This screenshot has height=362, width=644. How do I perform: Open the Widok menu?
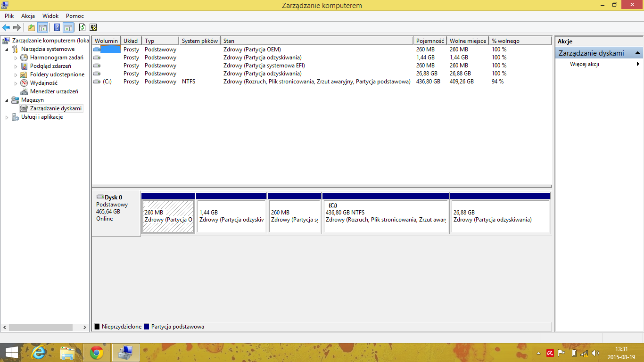coord(50,16)
